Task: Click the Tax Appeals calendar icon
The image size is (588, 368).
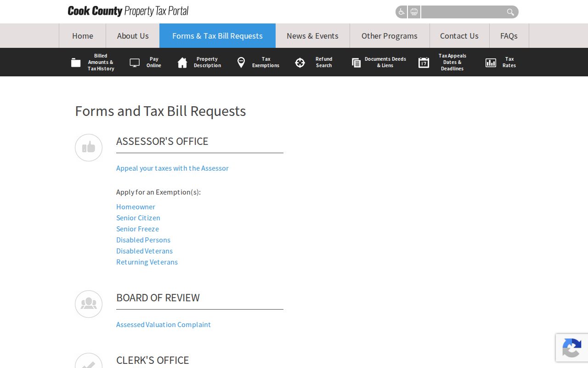Action: pyautogui.click(x=424, y=63)
